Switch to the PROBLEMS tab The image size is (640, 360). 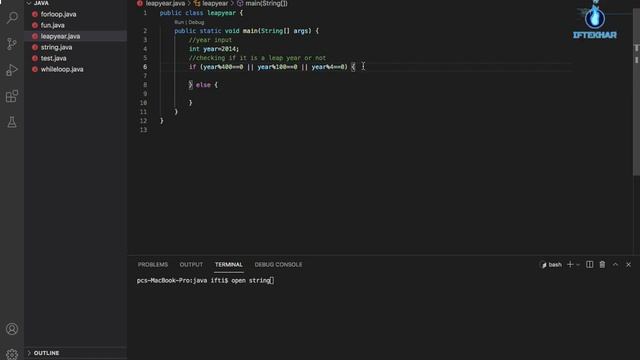(x=153, y=264)
